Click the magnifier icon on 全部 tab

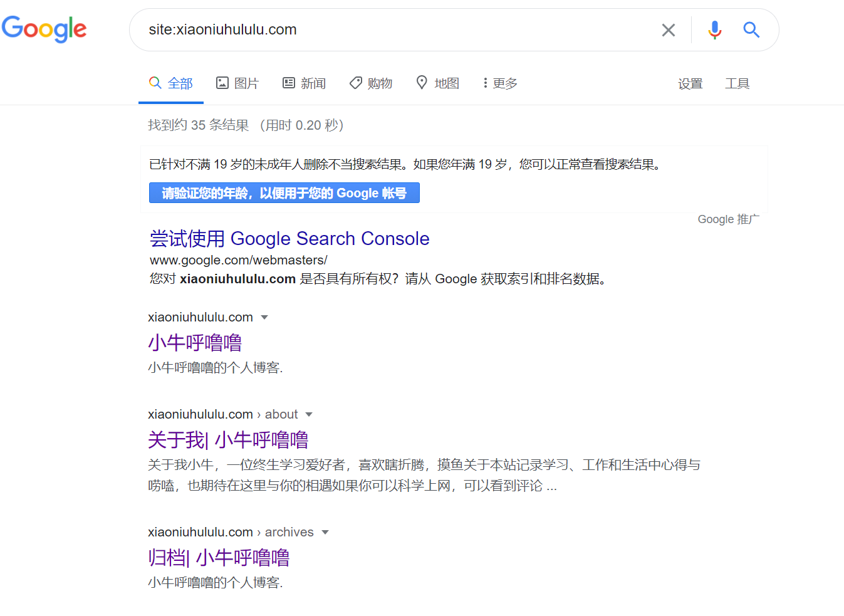pos(155,82)
